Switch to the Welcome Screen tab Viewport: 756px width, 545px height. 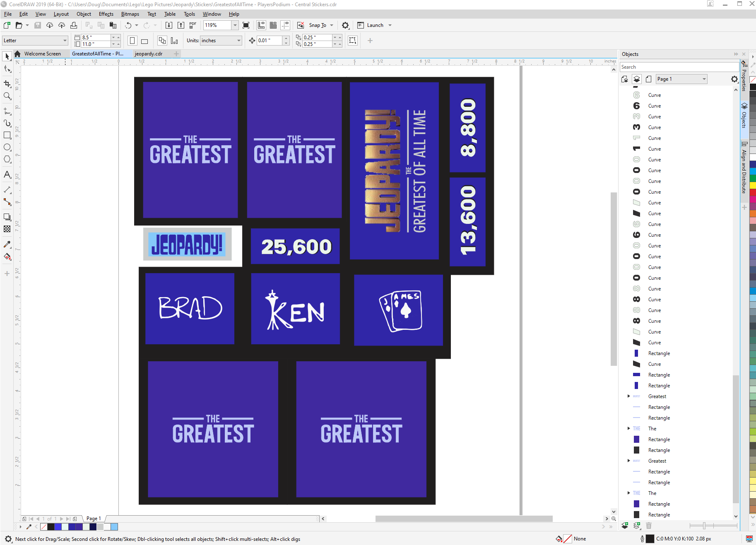coord(42,54)
